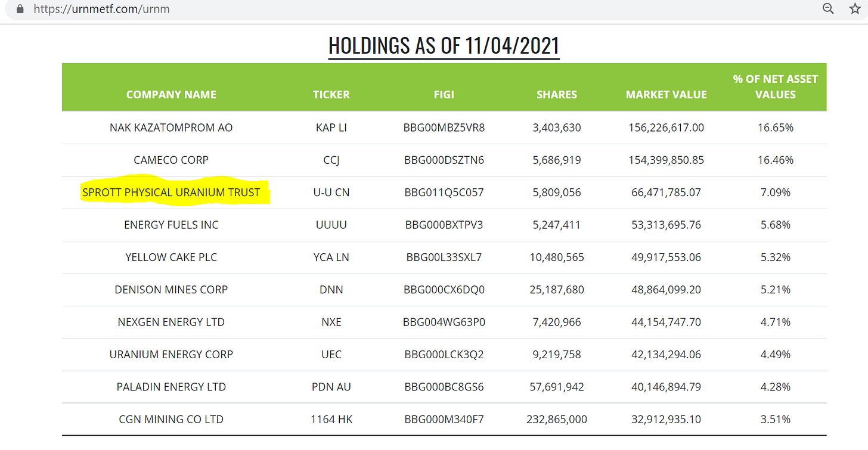Screen dimensions: 868x450
Task: Click the 5.32% net asset value
Action: coord(776,257)
